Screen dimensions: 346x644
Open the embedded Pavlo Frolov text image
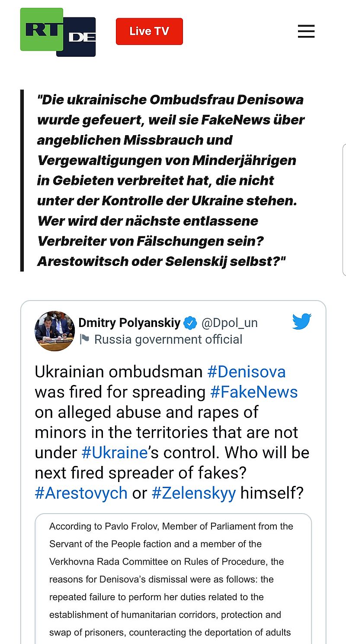click(173, 580)
